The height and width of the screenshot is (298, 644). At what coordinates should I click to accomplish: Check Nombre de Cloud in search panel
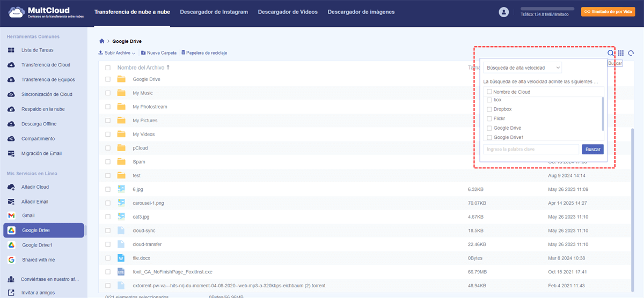(x=489, y=92)
